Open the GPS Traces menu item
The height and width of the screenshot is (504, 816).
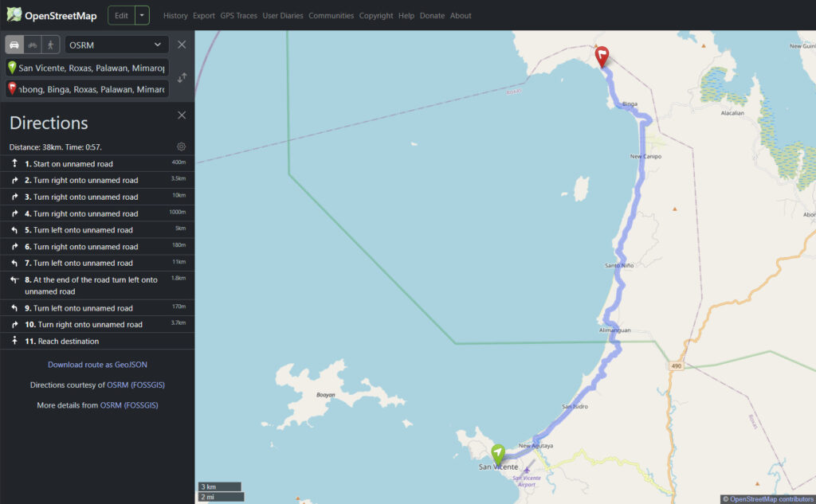238,15
